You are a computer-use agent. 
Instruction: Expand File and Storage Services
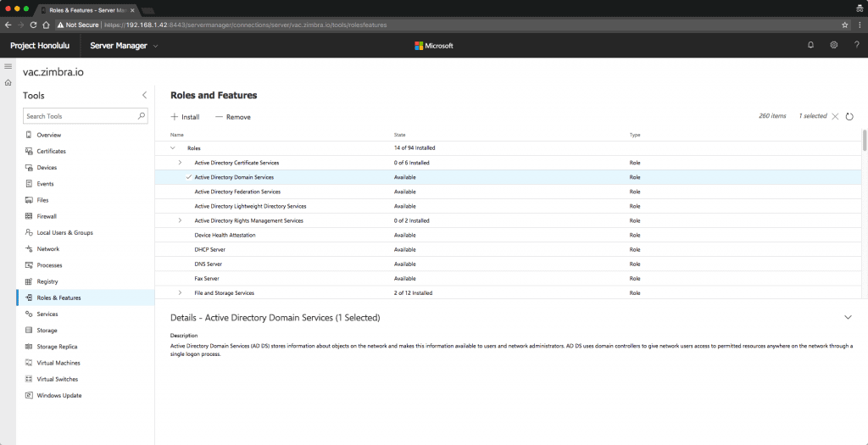[180, 292]
